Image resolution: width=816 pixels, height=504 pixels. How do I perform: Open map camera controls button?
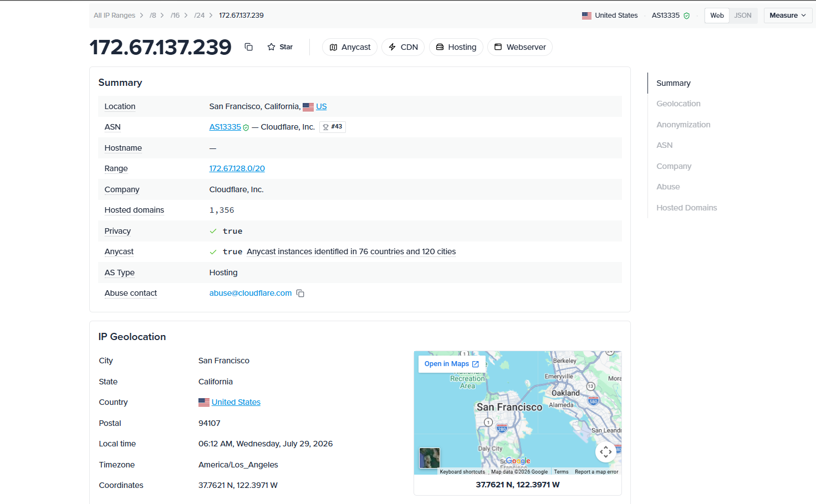(x=606, y=452)
